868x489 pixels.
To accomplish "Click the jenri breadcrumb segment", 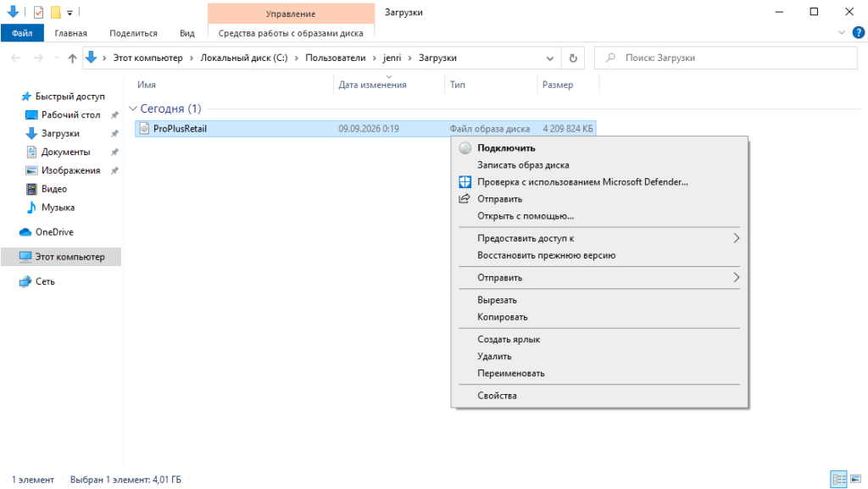I will (x=392, y=58).
